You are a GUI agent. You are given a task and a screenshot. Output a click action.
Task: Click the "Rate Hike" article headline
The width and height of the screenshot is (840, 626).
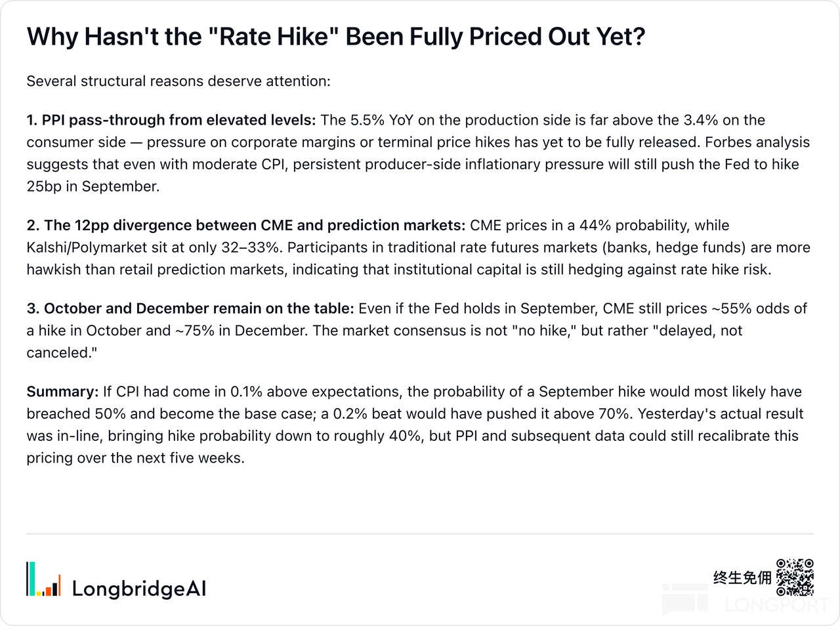(336, 37)
